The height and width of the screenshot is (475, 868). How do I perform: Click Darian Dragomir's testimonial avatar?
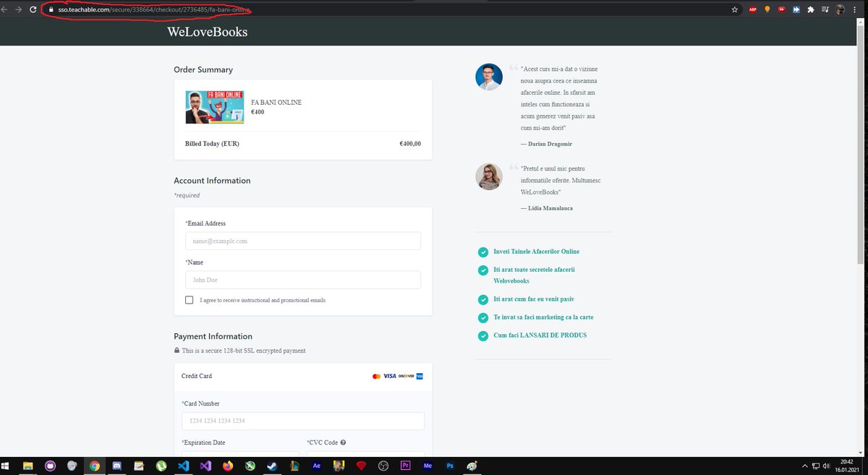[489, 77]
